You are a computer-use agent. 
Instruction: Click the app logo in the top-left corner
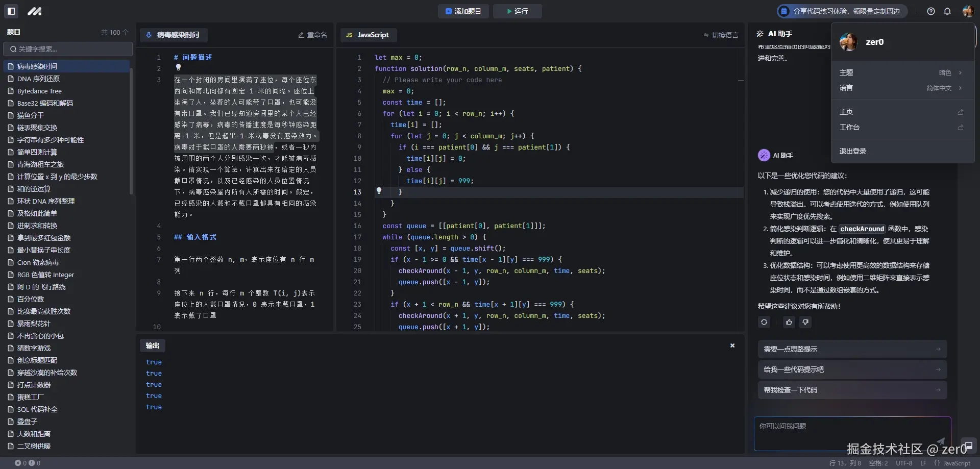[x=34, y=11]
